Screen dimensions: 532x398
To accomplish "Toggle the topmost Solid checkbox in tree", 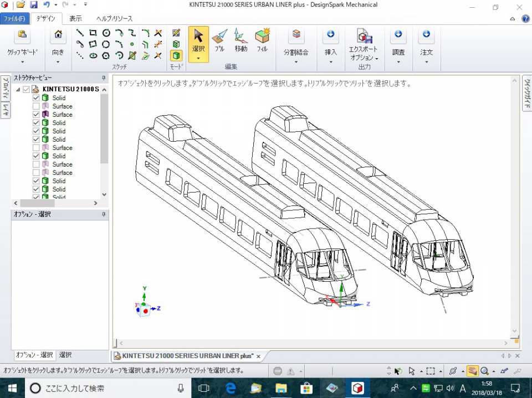I will (x=36, y=98).
